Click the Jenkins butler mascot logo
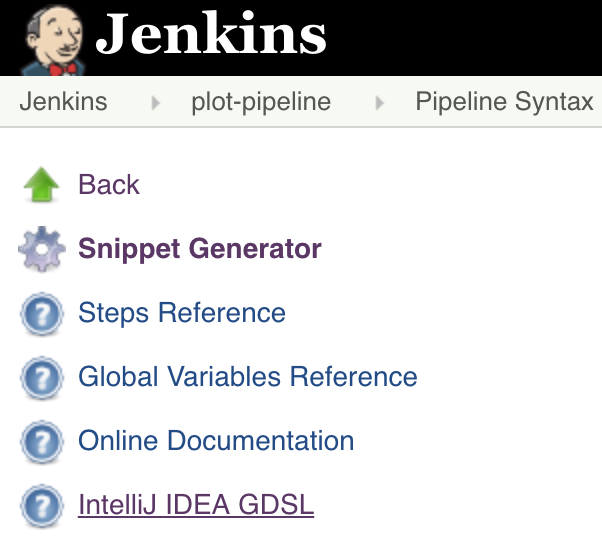The image size is (602, 546). click(x=53, y=40)
